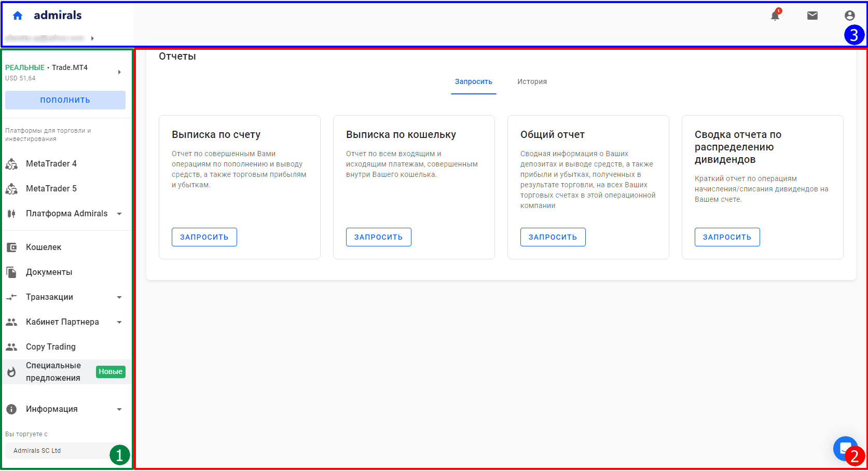Image resolution: width=868 pixels, height=471 pixels.
Task: Click the Выписка по кошельку card title
Action: 401,135
